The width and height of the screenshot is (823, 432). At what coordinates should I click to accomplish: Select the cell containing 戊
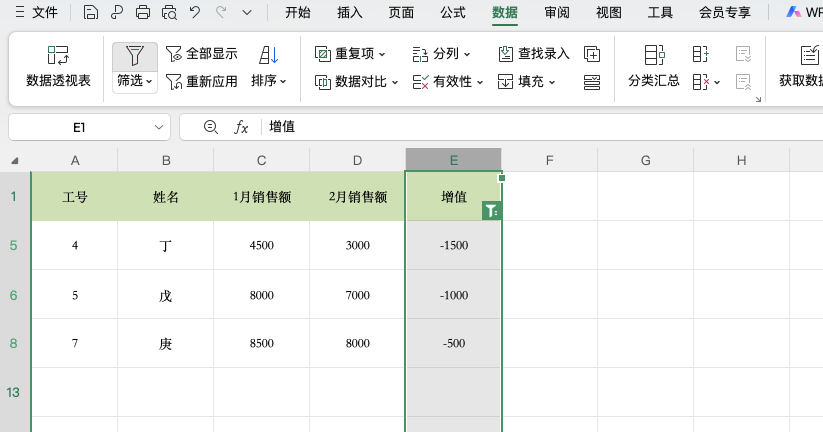[166, 295]
